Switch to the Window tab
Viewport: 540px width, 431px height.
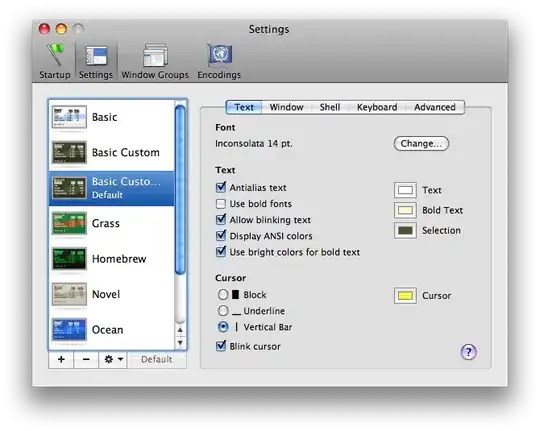point(287,107)
